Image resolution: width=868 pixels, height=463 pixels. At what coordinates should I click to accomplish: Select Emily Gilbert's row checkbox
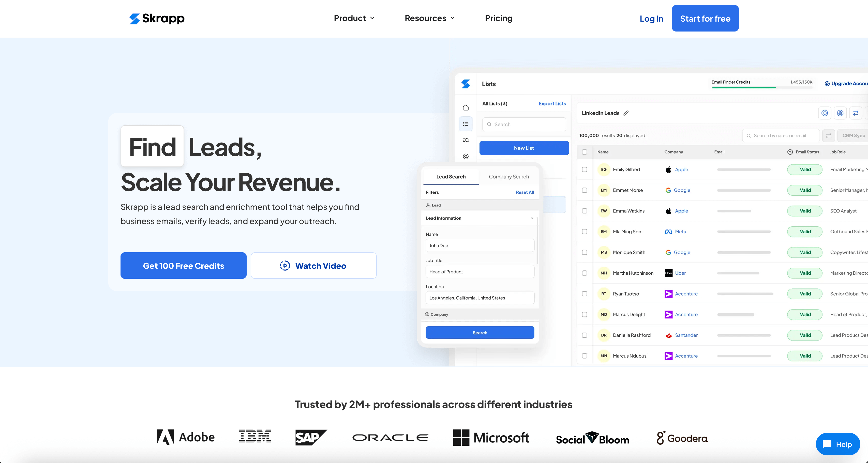pyautogui.click(x=585, y=170)
